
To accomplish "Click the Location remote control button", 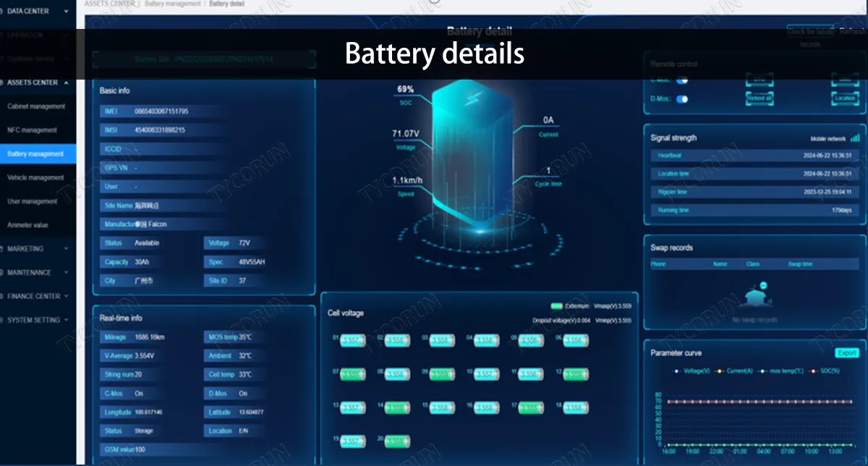I will 844,98.
